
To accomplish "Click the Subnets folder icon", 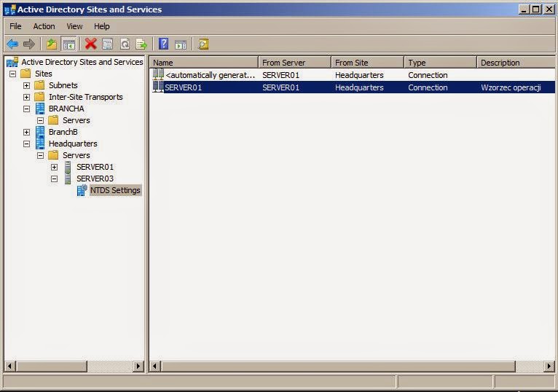I will click(x=39, y=85).
